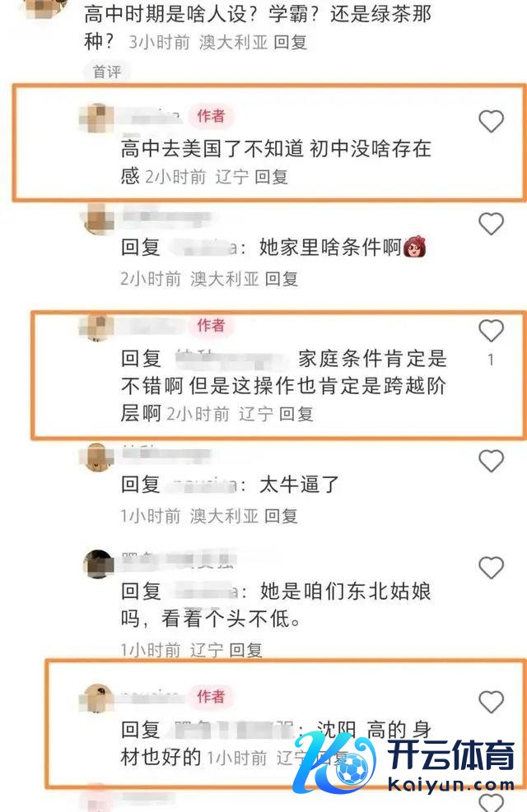
Task: Reply to the 太牛逼了 comment
Action: coord(281,516)
